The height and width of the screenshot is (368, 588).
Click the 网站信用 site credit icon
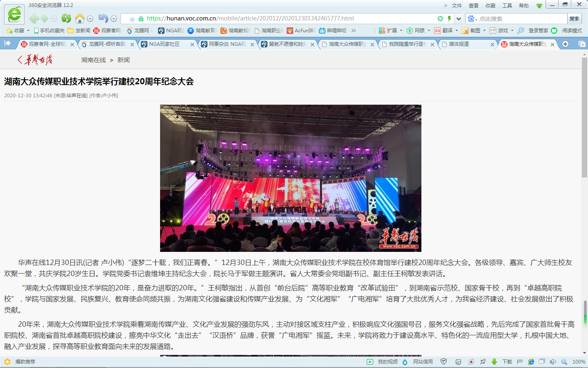click(405, 362)
